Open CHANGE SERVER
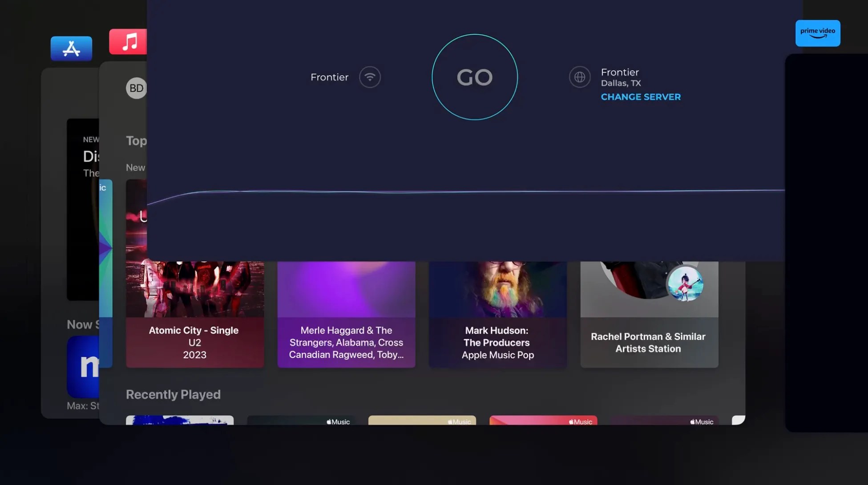The image size is (868, 485). [x=641, y=97]
